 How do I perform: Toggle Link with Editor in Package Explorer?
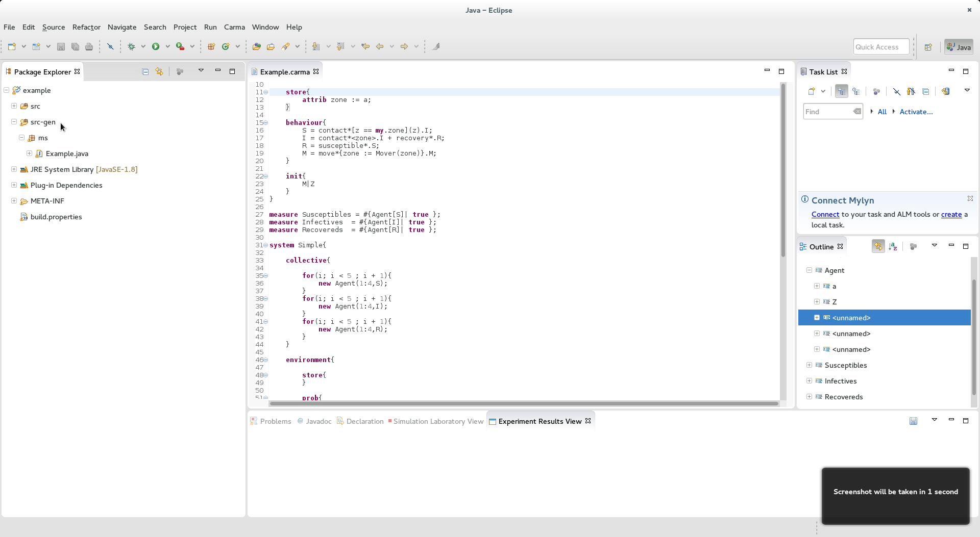[159, 71]
